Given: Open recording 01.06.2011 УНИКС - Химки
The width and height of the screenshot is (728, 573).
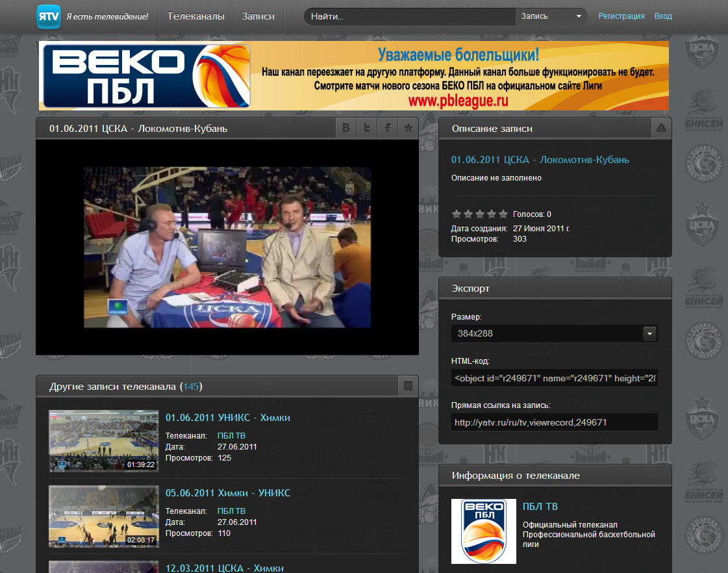Looking at the screenshot, I should (227, 418).
